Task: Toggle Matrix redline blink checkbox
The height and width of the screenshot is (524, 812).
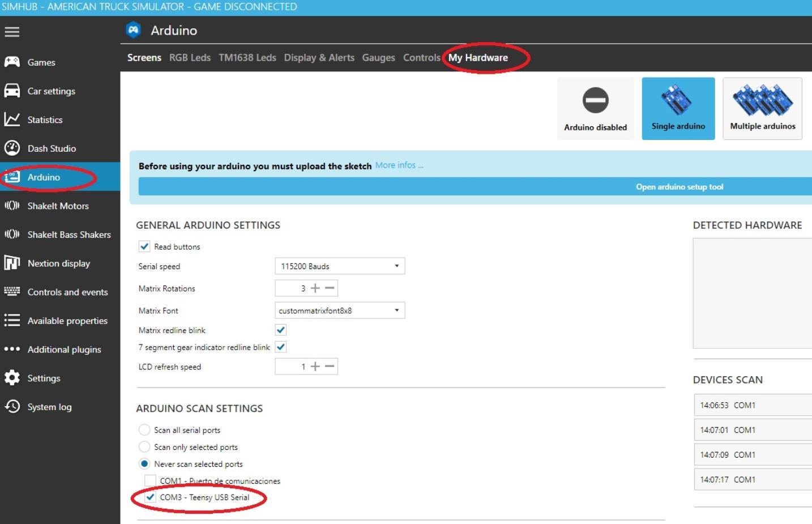Action: 281,330
